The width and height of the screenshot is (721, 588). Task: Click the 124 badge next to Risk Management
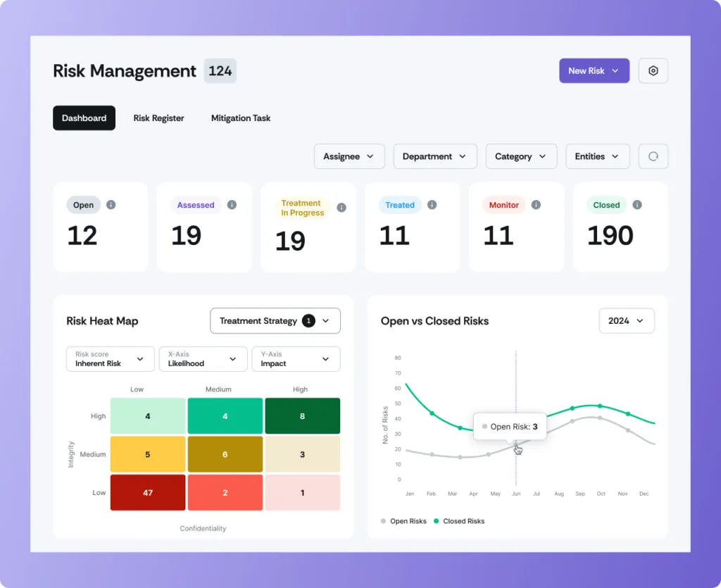pyautogui.click(x=220, y=70)
